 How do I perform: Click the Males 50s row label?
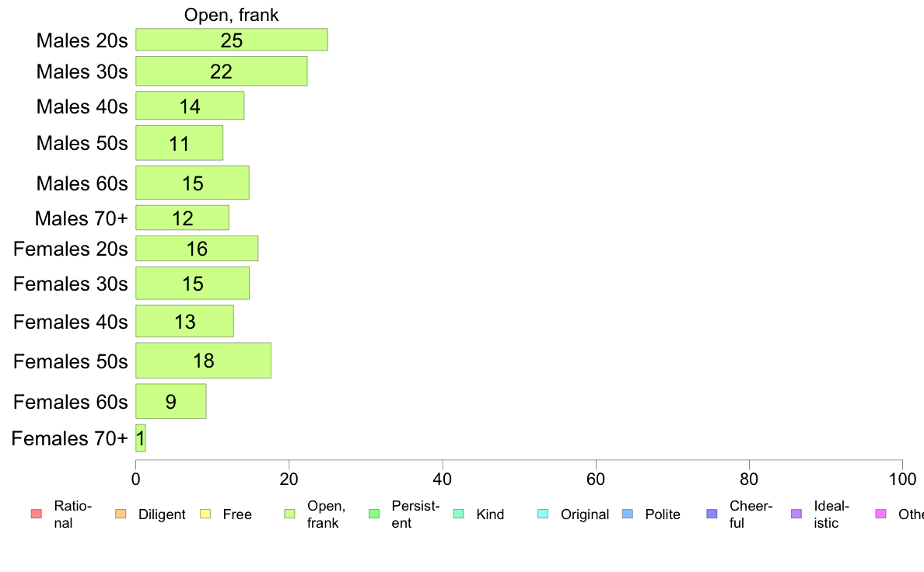click(82, 143)
